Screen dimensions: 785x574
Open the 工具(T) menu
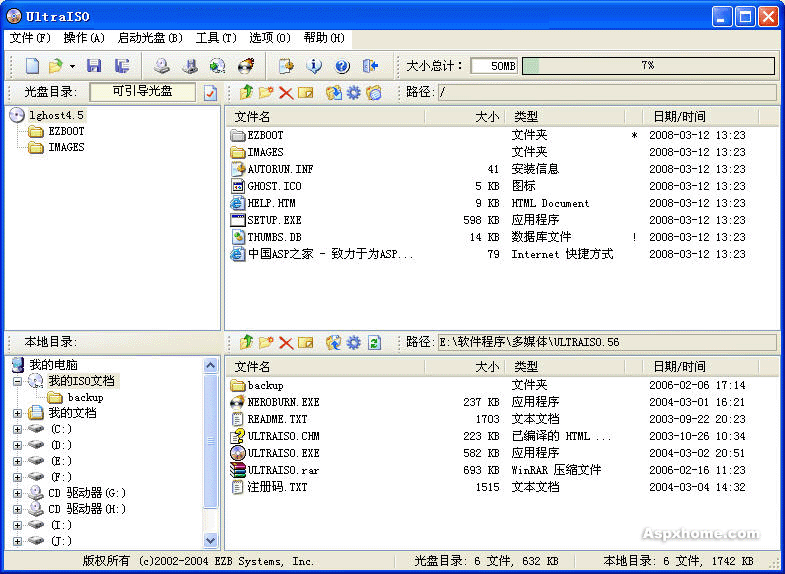216,38
